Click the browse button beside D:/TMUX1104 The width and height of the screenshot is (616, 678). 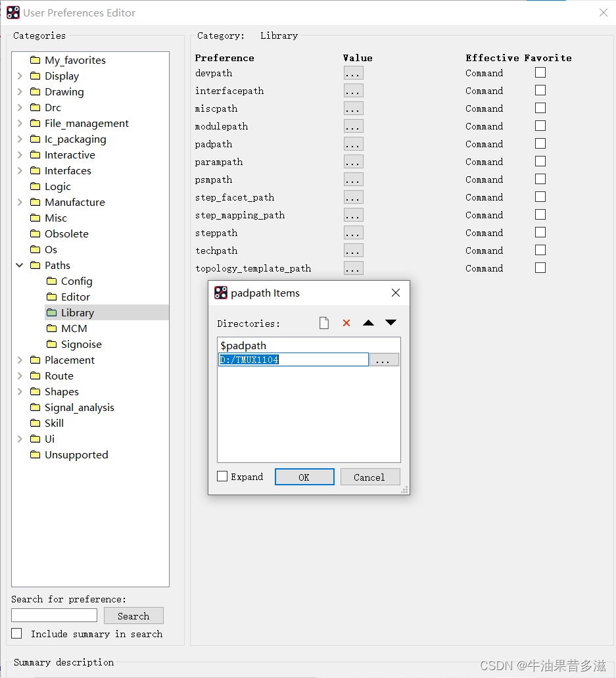(x=384, y=360)
